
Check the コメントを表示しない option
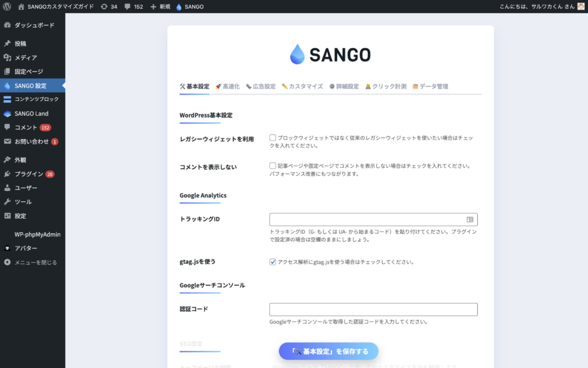coord(273,165)
